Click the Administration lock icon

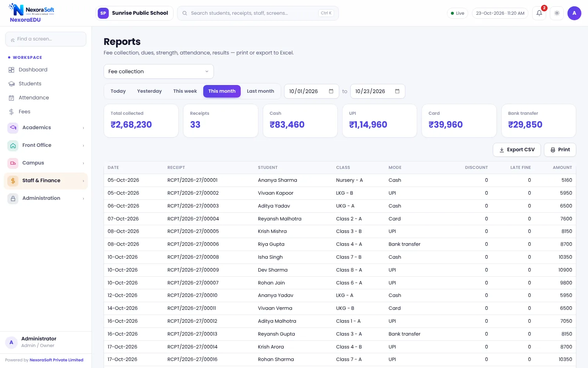[13, 198]
